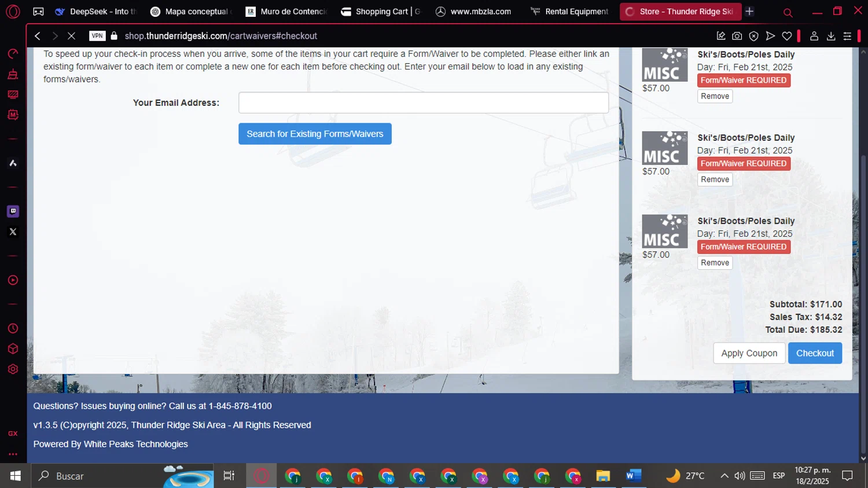Viewport: 868px width, 488px height.
Task: Open Settings gear in Opera sidebar
Action: point(13,369)
